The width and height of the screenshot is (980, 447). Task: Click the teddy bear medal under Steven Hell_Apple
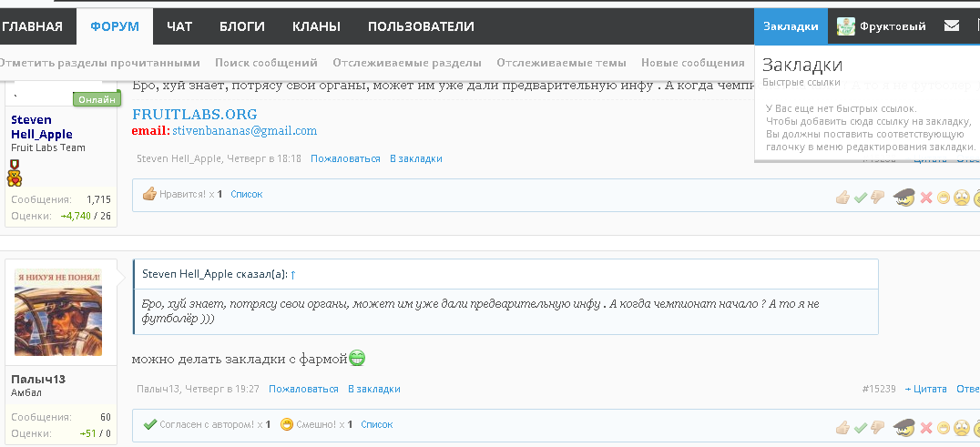tap(15, 173)
